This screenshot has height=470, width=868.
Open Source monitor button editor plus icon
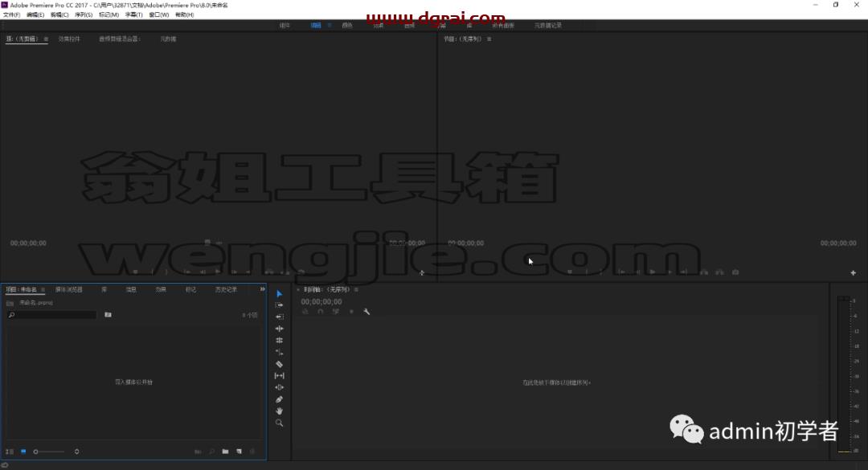[x=422, y=272]
